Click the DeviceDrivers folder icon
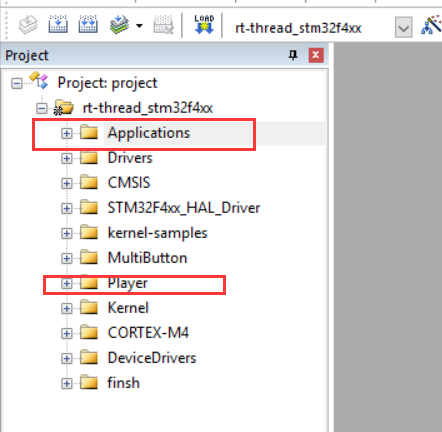The height and width of the screenshot is (432, 442). click(89, 357)
